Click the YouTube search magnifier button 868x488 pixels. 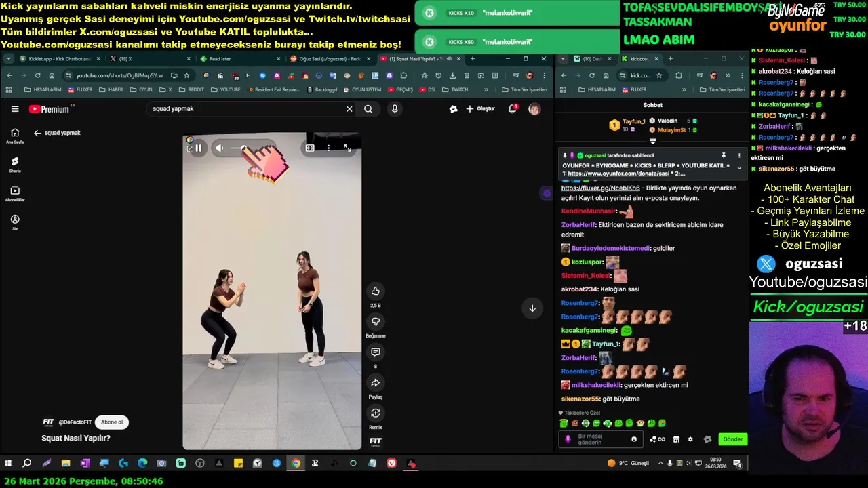pos(368,109)
